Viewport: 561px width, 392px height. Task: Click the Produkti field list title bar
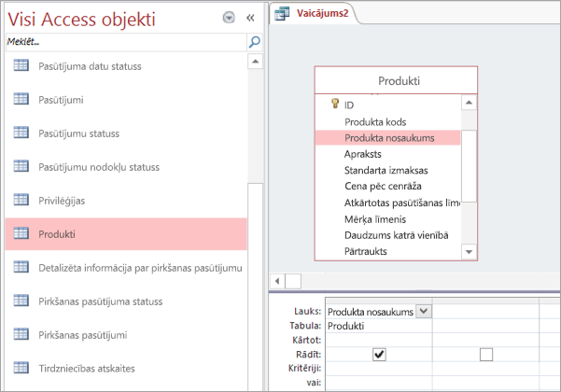pos(396,81)
